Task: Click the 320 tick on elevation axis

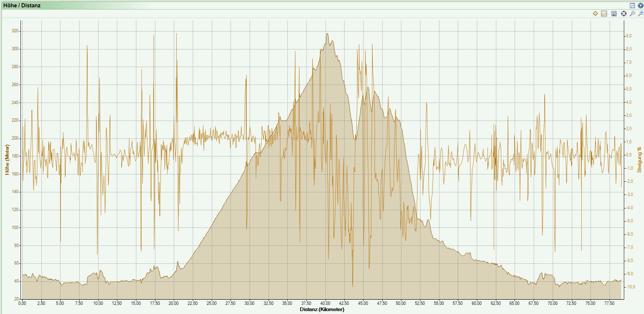Action: pyautogui.click(x=15, y=31)
